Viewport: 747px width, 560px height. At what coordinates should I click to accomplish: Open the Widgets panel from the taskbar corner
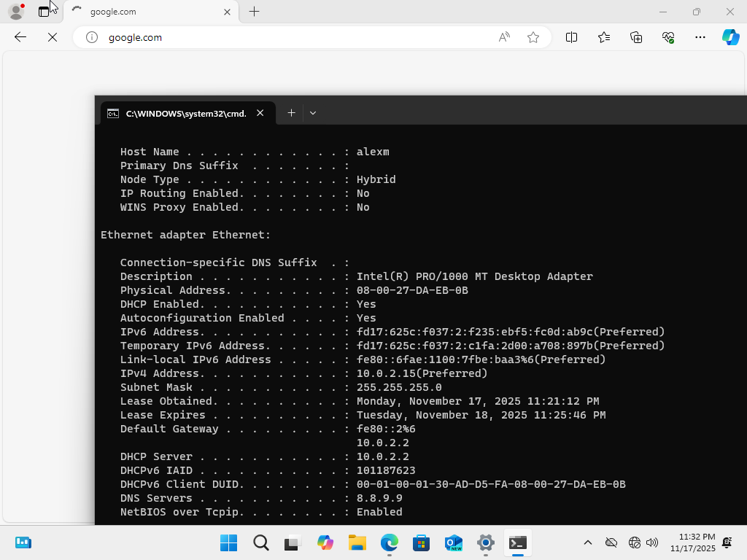pyautogui.click(x=23, y=542)
